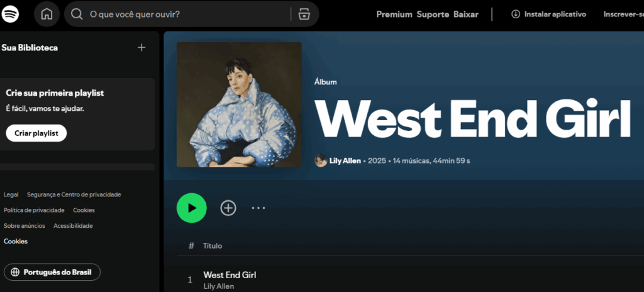Add album to library with plus circle
Image resolution: width=644 pixels, height=292 pixels.
click(x=228, y=208)
